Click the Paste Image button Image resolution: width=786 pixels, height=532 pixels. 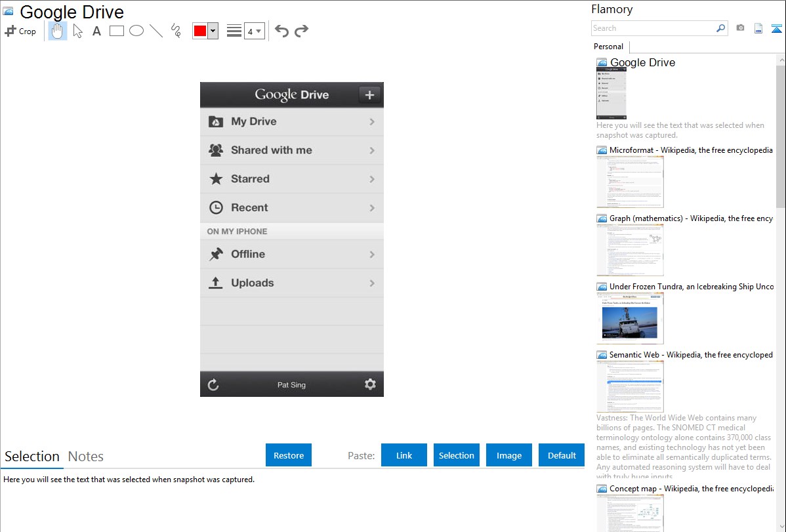coord(508,455)
